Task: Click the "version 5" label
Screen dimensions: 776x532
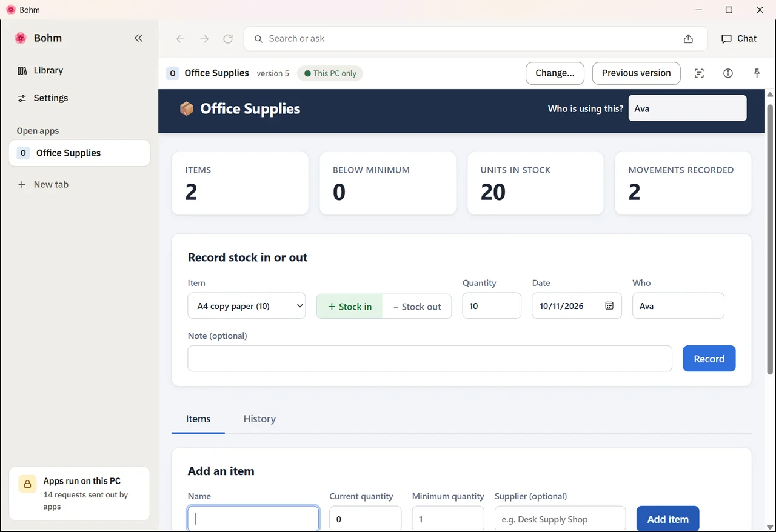Action: (x=273, y=73)
